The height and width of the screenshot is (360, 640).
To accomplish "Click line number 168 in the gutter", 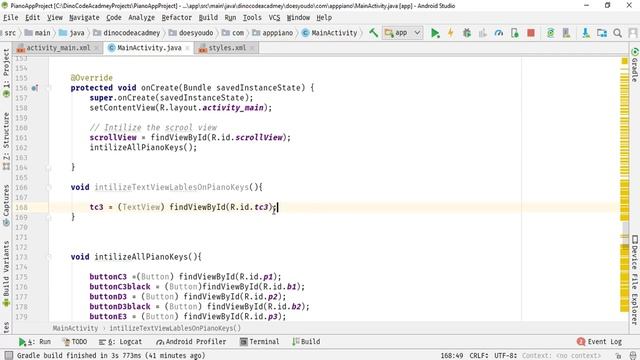I will 21,207.
